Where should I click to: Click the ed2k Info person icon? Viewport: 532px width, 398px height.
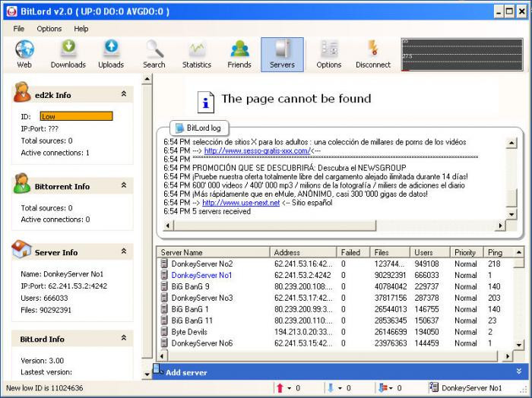point(21,92)
